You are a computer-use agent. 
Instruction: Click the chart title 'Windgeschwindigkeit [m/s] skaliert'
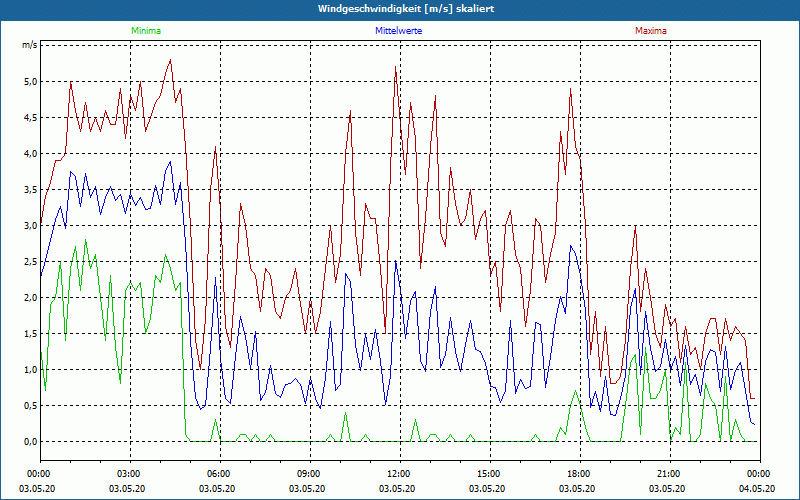[x=406, y=9]
